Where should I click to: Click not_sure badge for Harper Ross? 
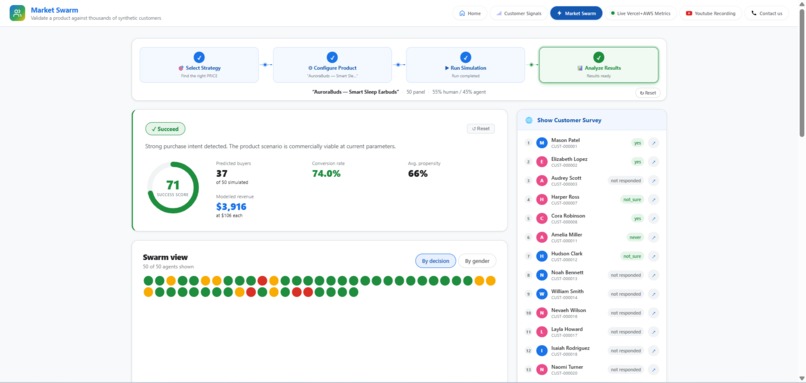coord(632,199)
